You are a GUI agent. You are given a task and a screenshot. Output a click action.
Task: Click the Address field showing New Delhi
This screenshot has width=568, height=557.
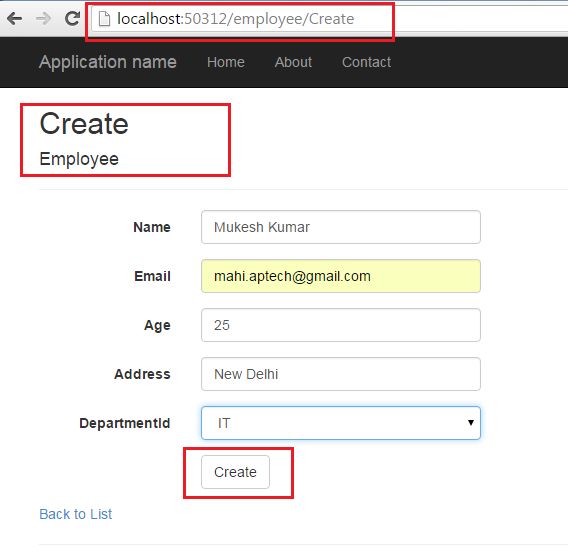click(x=341, y=374)
